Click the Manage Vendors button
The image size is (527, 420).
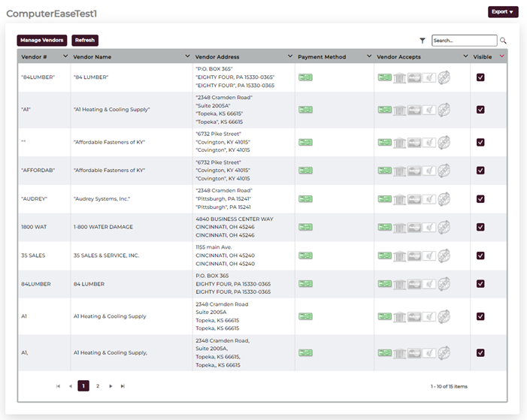click(42, 41)
